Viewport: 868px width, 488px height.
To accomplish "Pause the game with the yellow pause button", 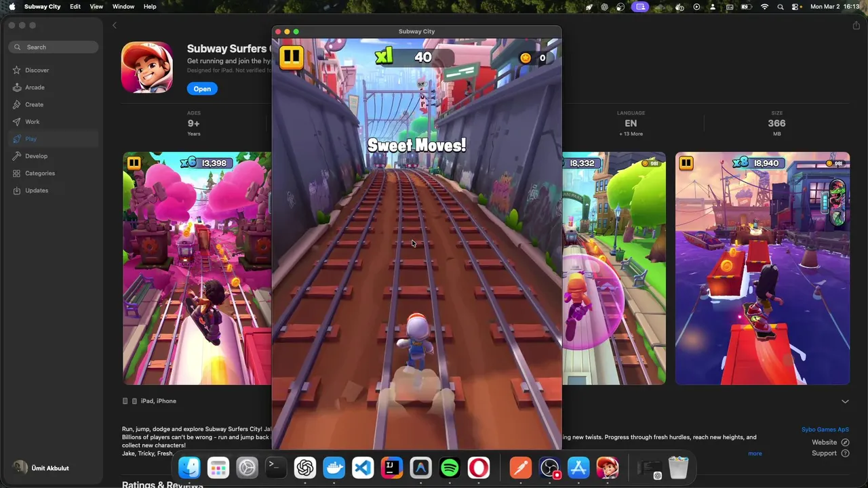I will coord(291,58).
